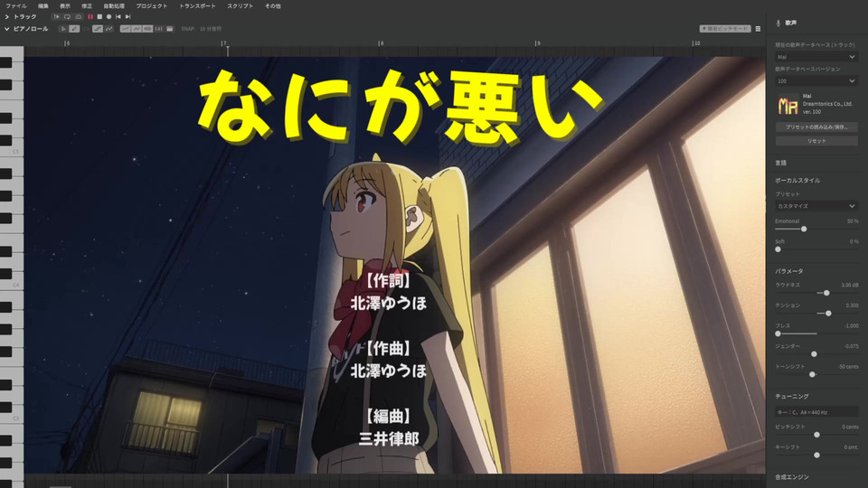Jump to the next position
868x488 pixels.
[x=127, y=17]
